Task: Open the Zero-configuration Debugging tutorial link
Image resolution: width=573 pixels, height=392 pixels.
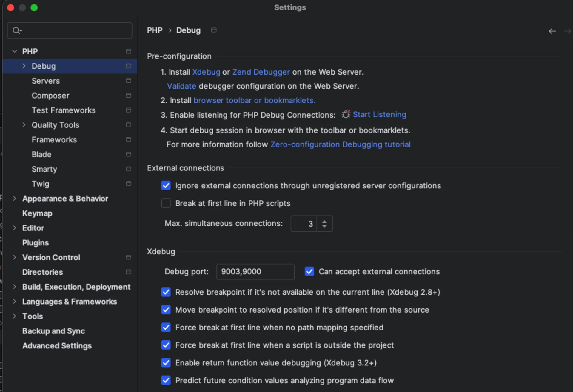Action: click(341, 144)
